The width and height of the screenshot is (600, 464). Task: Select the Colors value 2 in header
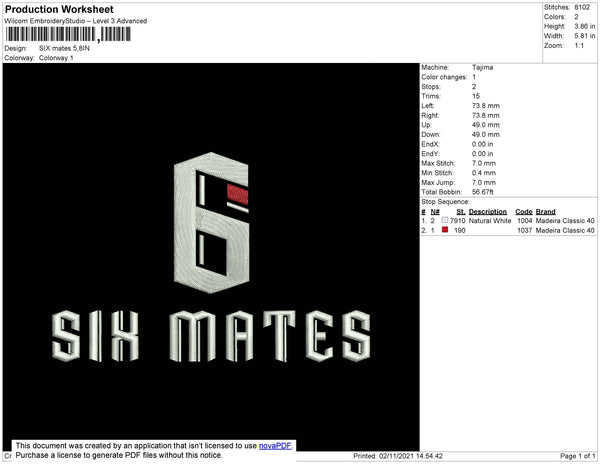[x=576, y=17]
